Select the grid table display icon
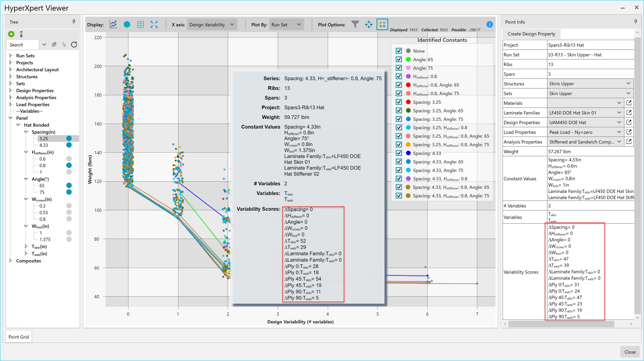644x361 pixels. click(x=141, y=24)
